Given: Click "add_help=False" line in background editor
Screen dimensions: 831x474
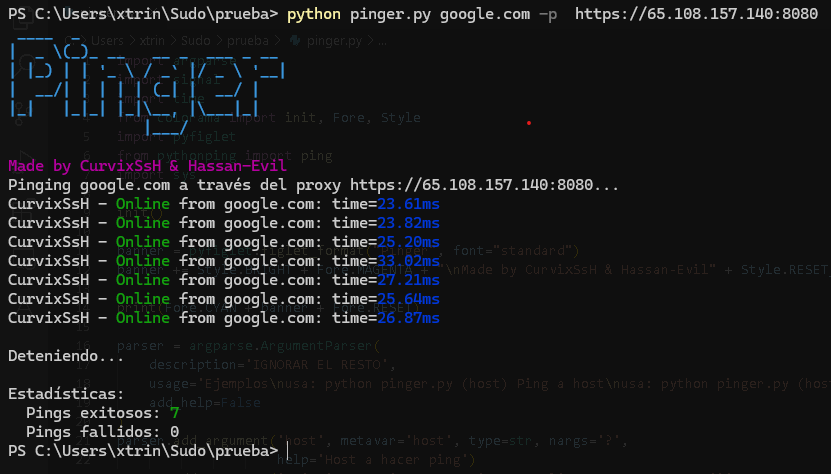Looking at the screenshot, I should pos(205,403).
